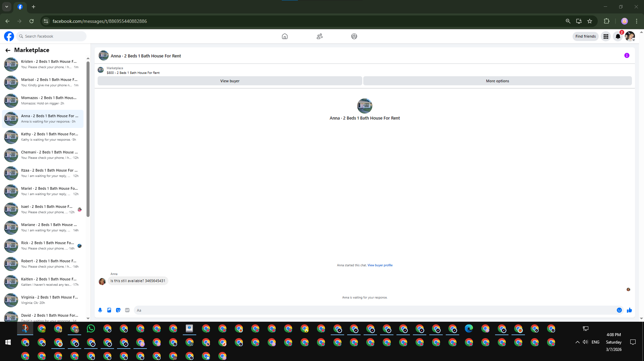Image resolution: width=644 pixels, height=361 pixels.
Task: Click the Facebook logo icon
Action: pyautogui.click(x=9, y=36)
